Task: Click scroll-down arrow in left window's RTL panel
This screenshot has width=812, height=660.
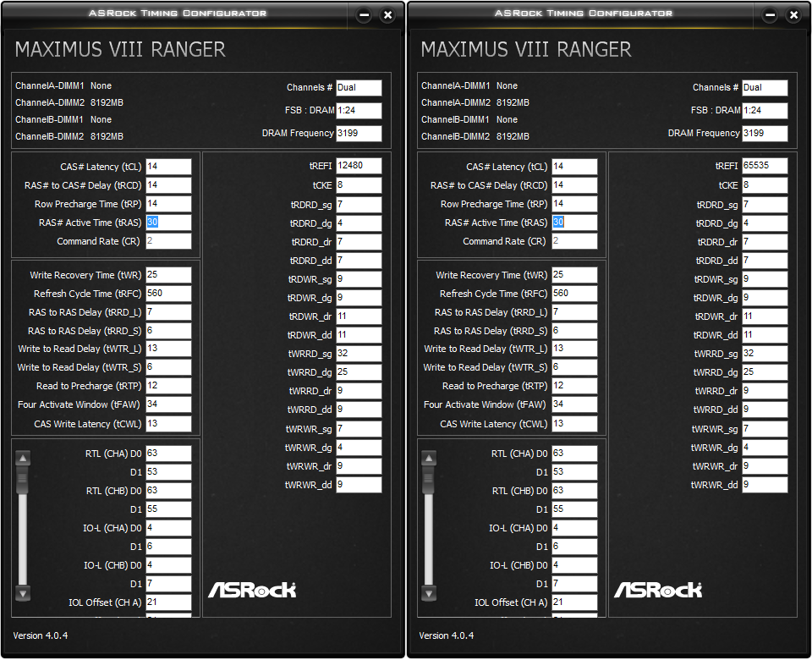Action: click(x=23, y=592)
